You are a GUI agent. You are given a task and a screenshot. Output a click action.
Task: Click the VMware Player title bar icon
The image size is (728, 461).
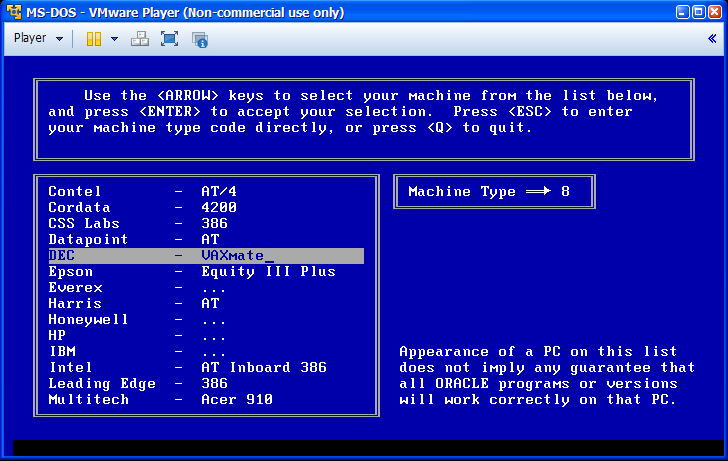tap(13, 12)
